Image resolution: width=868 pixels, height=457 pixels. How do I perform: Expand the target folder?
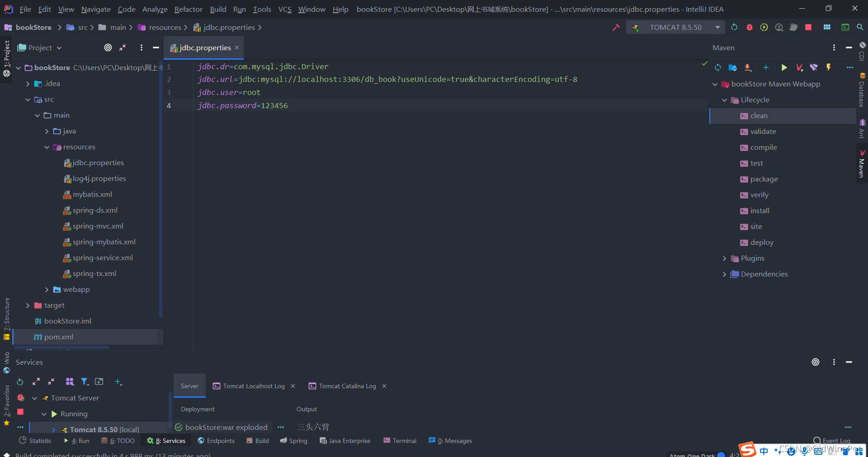[x=28, y=305]
